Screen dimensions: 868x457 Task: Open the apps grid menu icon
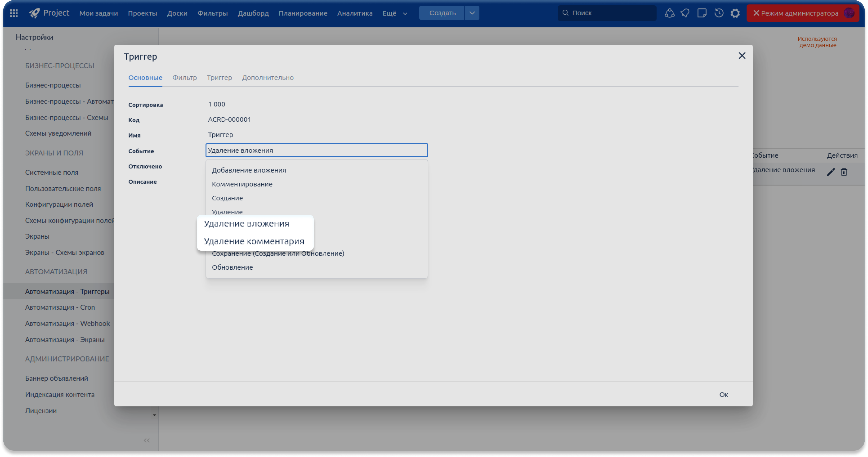tap(14, 13)
